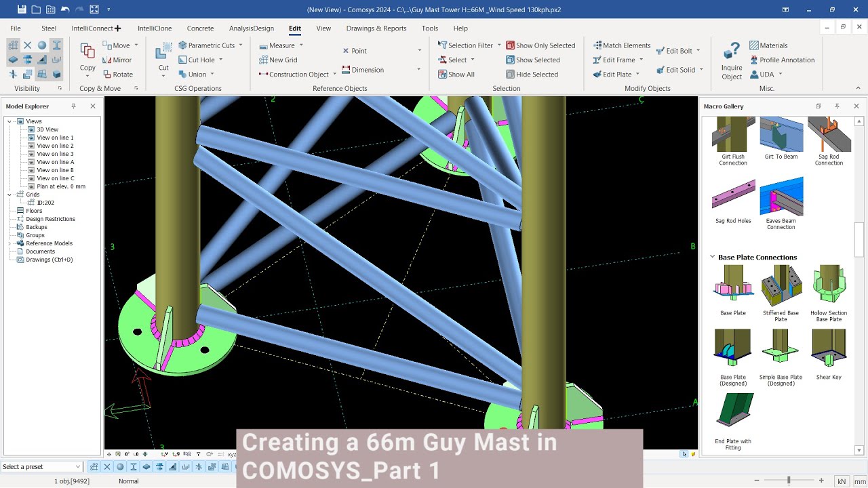The height and width of the screenshot is (488, 868).
Task: Choose End Plate with Fitting macro
Action: [x=733, y=422]
